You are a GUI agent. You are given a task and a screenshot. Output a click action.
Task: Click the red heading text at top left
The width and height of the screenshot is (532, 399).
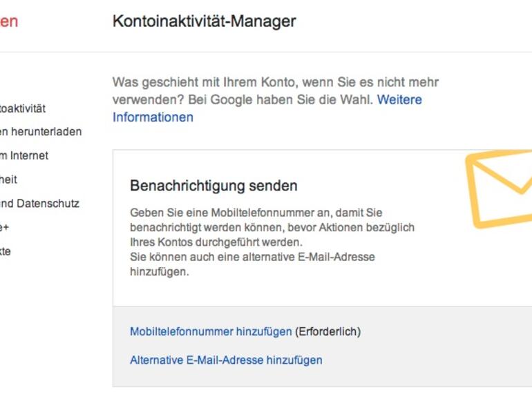click(8, 21)
